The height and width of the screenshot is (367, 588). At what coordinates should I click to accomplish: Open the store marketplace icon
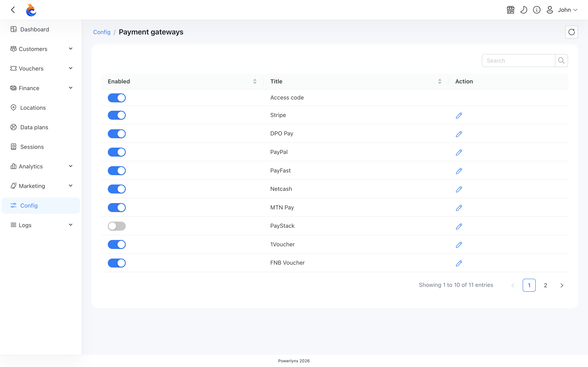(x=510, y=10)
